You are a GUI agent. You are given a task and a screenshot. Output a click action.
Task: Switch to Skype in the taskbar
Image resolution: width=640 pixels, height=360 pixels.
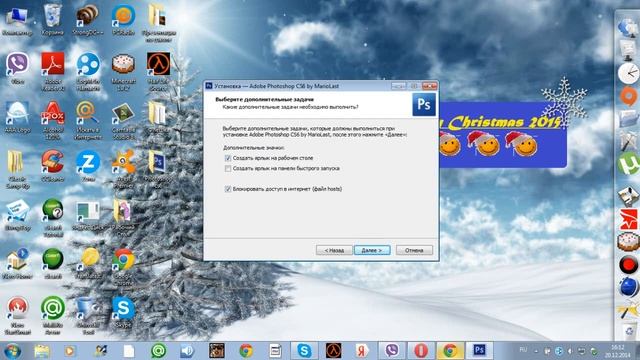click(x=304, y=351)
